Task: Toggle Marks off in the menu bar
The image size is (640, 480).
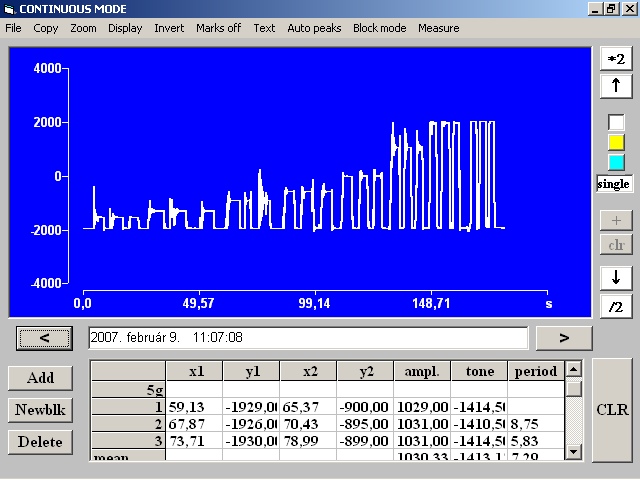Action: point(218,28)
